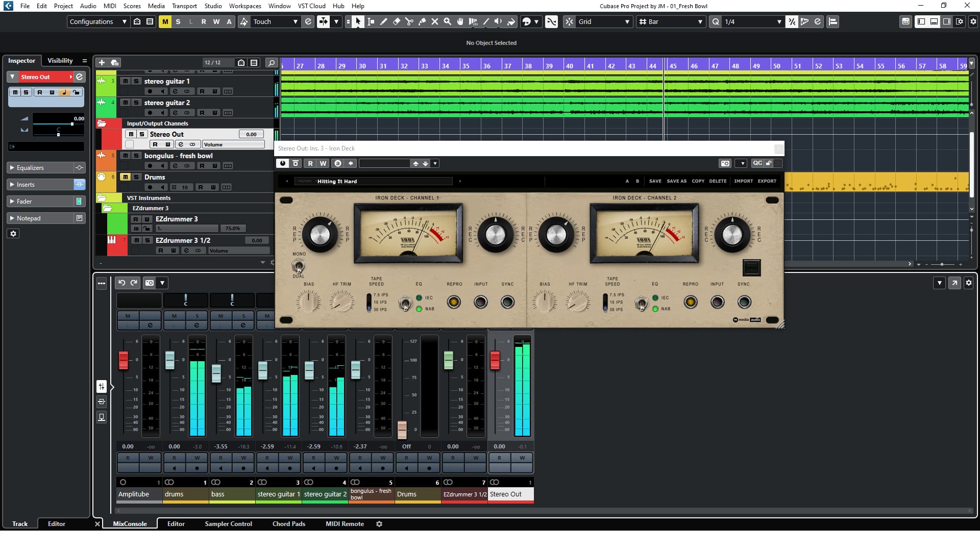Solo the stereo guitar 2 track

click(136, 103)
